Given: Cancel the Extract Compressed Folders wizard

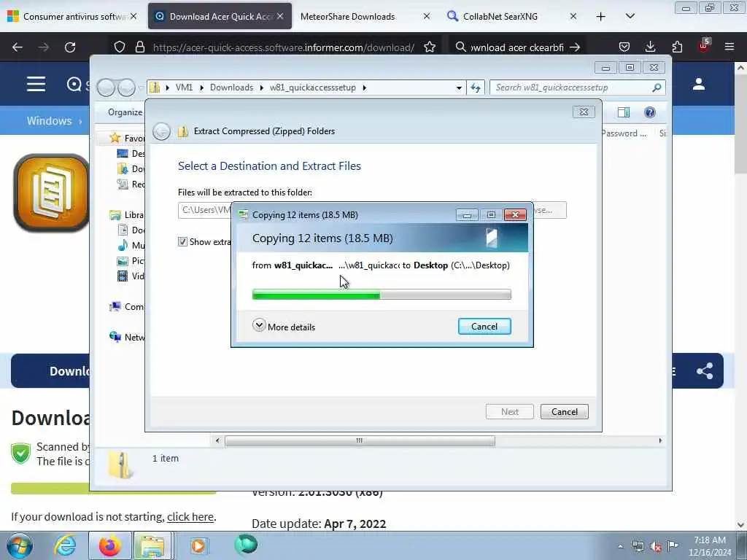Looking at the screenshot, I should [564, 411].
